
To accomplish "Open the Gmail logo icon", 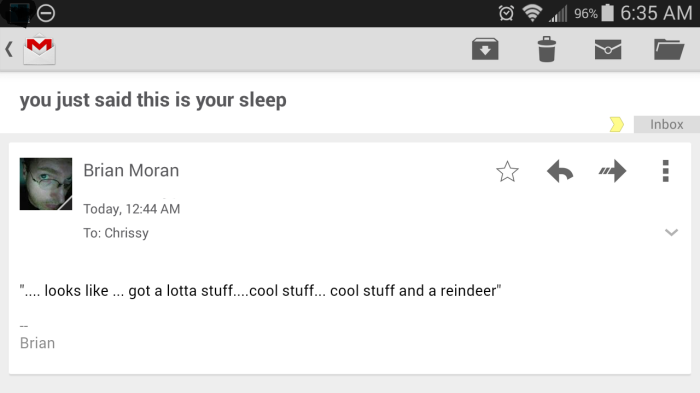I will (39, 49).
